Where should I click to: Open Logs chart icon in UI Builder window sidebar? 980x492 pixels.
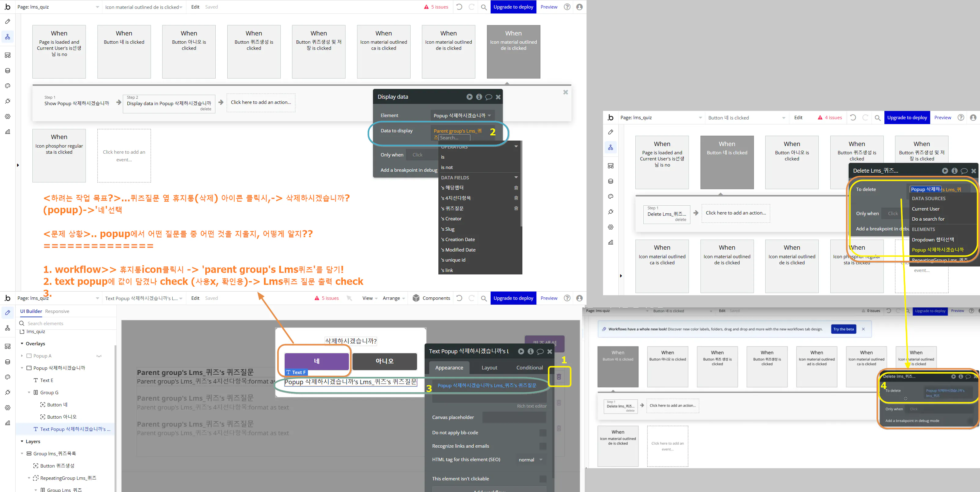click(8, 423)
